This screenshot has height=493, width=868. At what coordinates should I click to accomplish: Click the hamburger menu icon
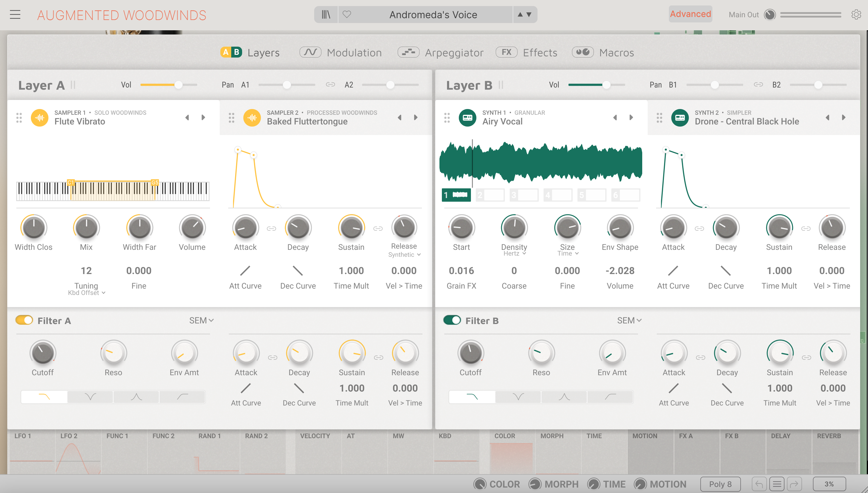click(x=15, y=15)
